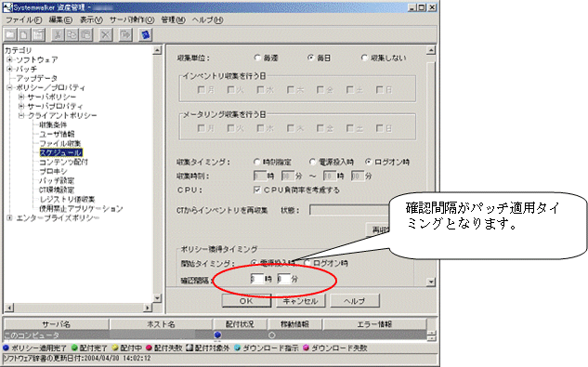Click the 配付状況 column header
The image size is (588, 367).
pyautogui.click(x=240, y=324)
